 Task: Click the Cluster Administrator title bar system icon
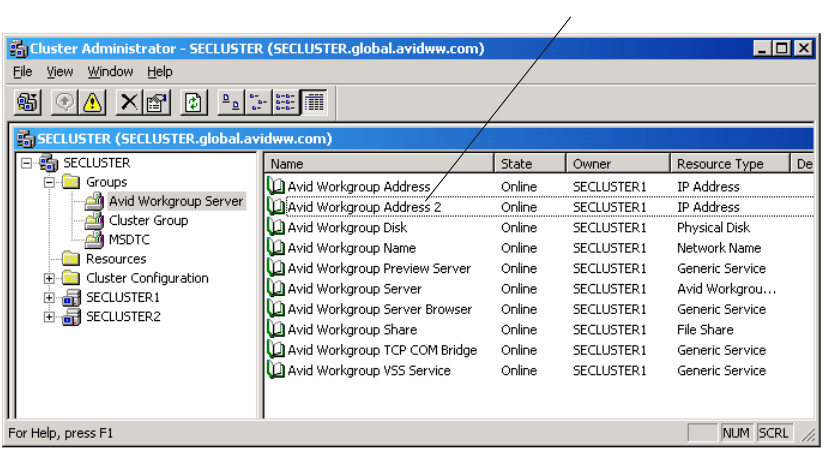[18, 49]
